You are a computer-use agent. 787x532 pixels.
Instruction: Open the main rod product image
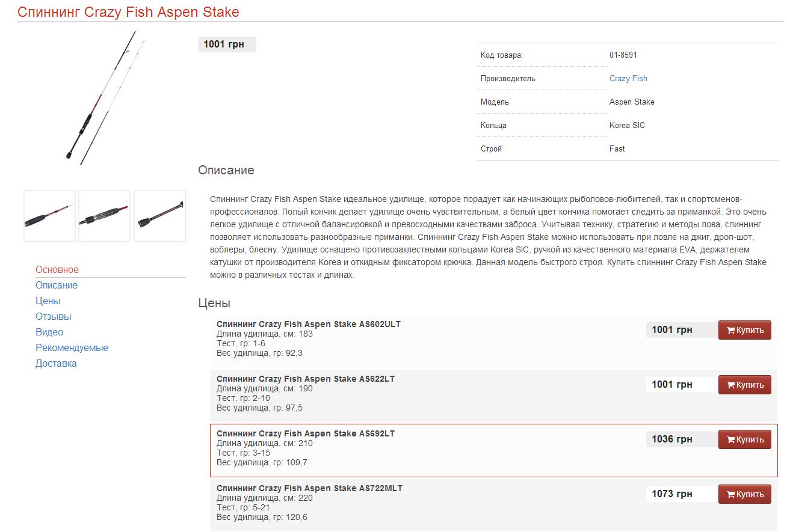[x=104, y=97]
